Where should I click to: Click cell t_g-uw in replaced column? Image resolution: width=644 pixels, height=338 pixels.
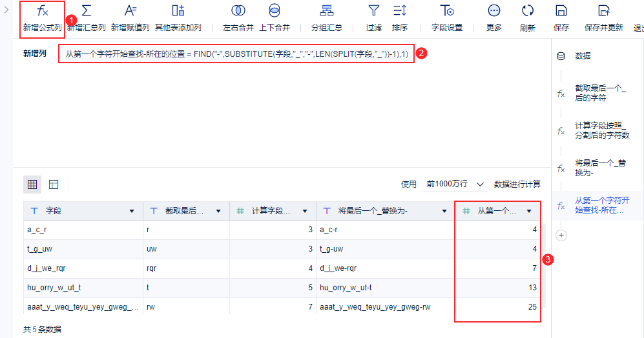click(x=385, y=249)
